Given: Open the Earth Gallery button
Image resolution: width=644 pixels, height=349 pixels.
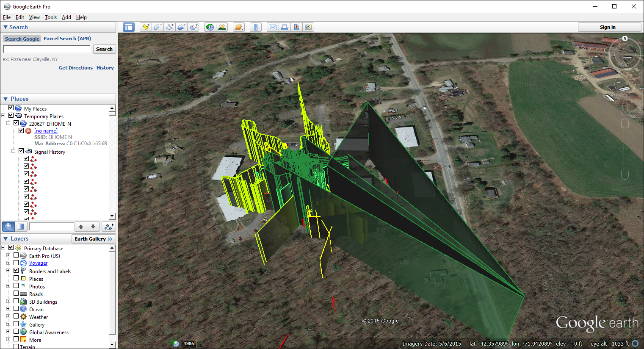Looking at the screenshot, I should coord(94,239).
